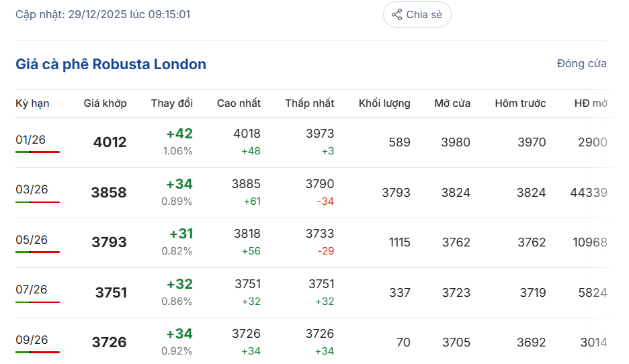Open the Giá cà phê Robusta London heading

coord(111,64)
